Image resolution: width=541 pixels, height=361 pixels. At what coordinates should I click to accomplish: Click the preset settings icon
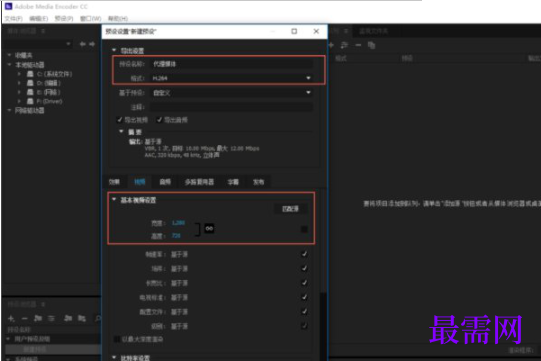(x=51, y=318)
